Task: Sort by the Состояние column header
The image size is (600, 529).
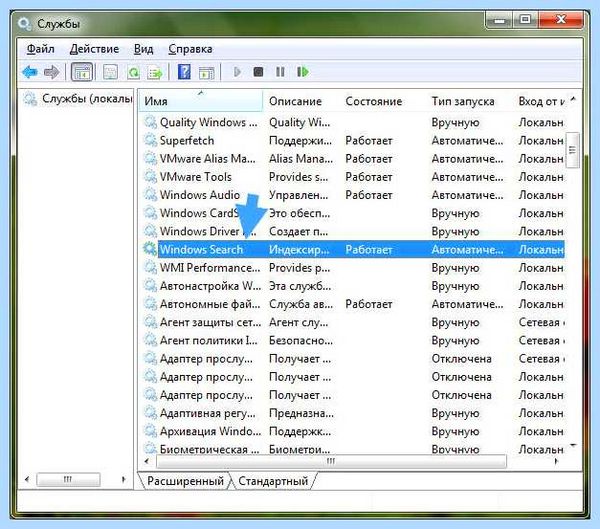Action: 383,101
